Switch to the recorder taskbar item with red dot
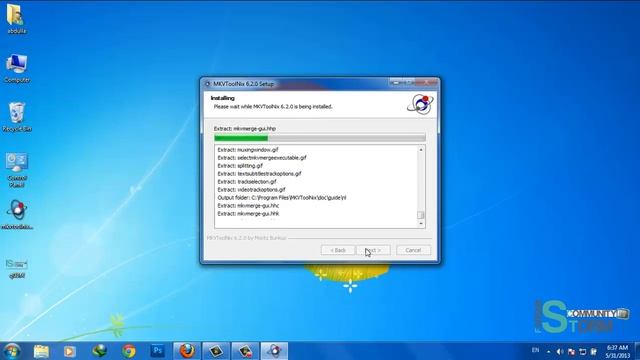Screen dimensions: 640x360 pos(245,351)
